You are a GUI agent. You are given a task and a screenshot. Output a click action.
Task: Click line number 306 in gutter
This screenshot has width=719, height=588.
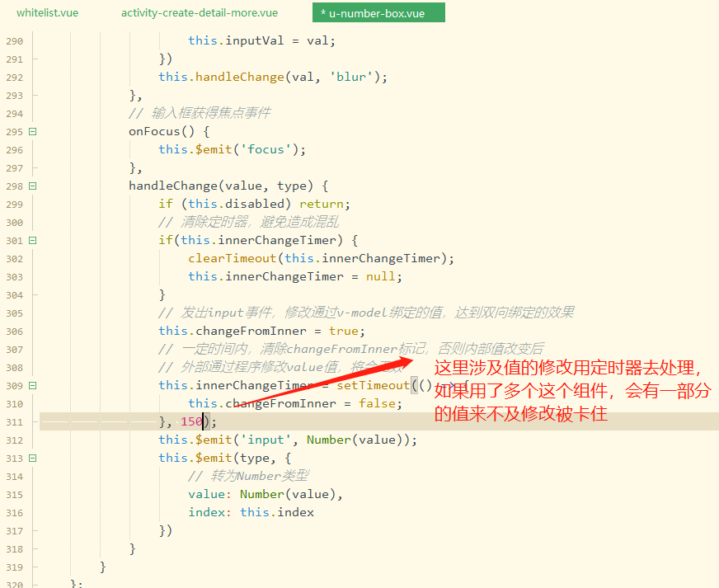[14, 332]
